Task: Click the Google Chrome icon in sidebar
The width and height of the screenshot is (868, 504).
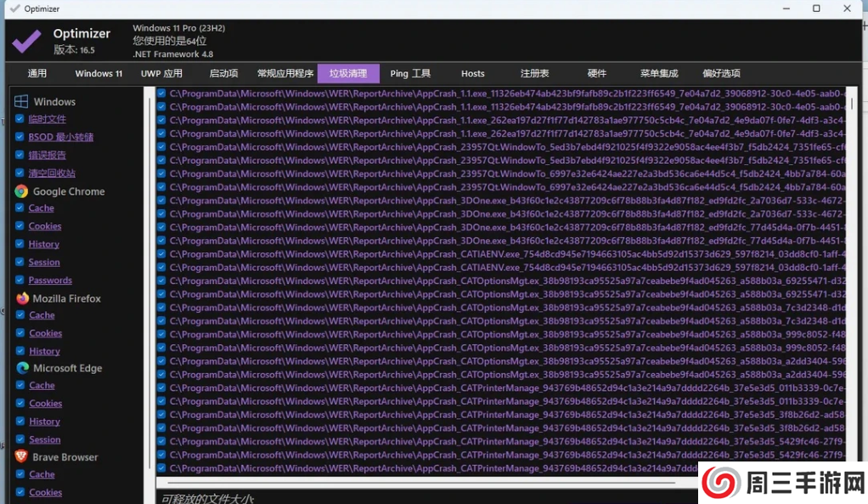Action: (21, 191)
